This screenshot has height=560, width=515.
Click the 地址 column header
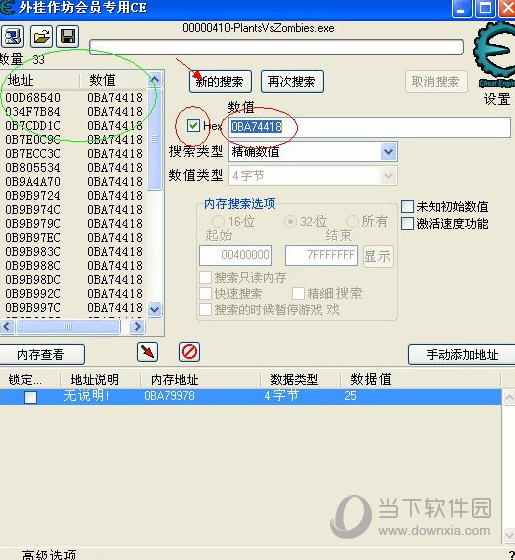coord(39,80)
